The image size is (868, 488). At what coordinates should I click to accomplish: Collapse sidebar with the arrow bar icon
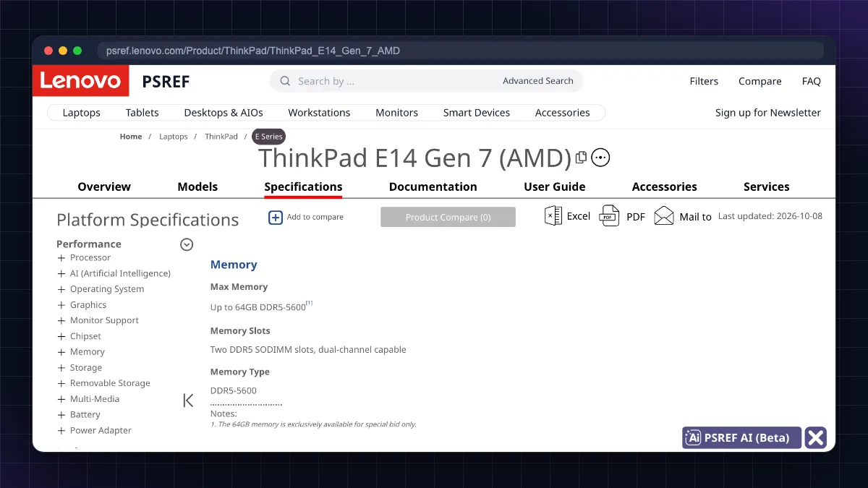tap(188, 400)
